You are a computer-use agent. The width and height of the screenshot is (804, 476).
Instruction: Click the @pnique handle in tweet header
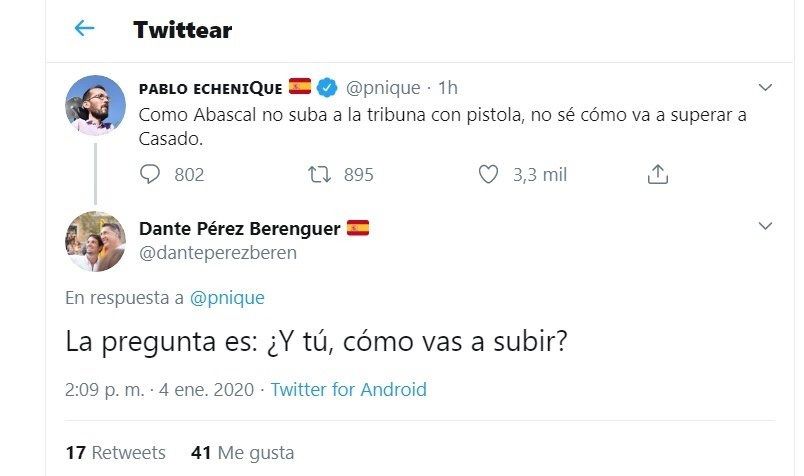point(382,87)
